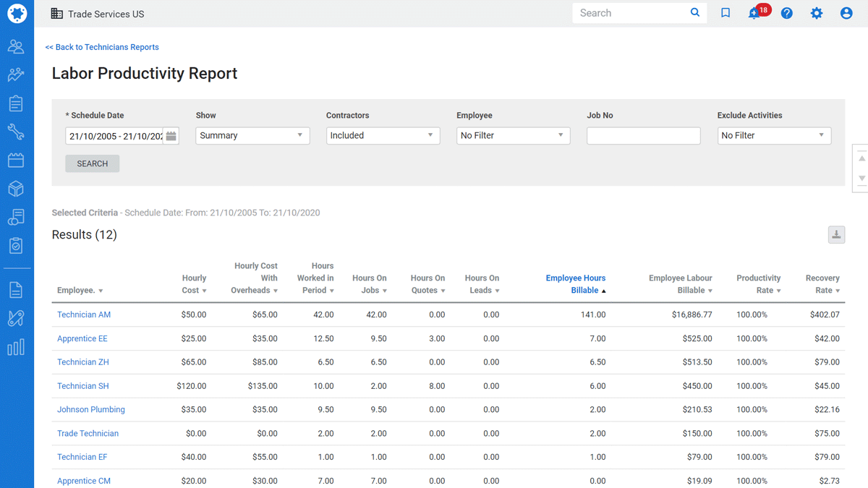Go back to Technicians Reports
Screen dimensions: 868x488
(x=102, y=47)
